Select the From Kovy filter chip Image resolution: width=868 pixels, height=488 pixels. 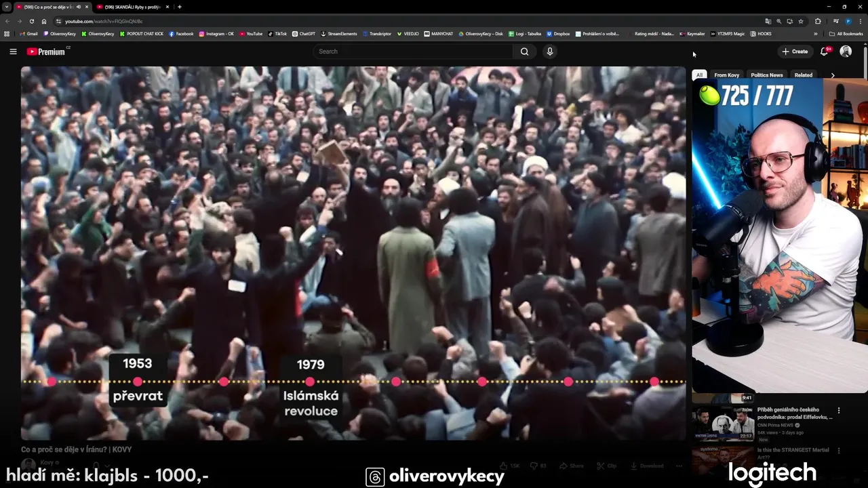726,75
